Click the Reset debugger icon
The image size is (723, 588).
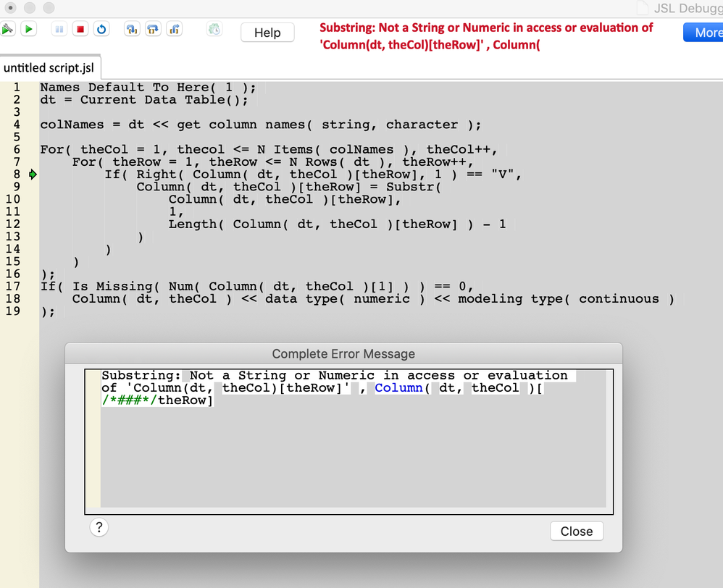[101, 29]
